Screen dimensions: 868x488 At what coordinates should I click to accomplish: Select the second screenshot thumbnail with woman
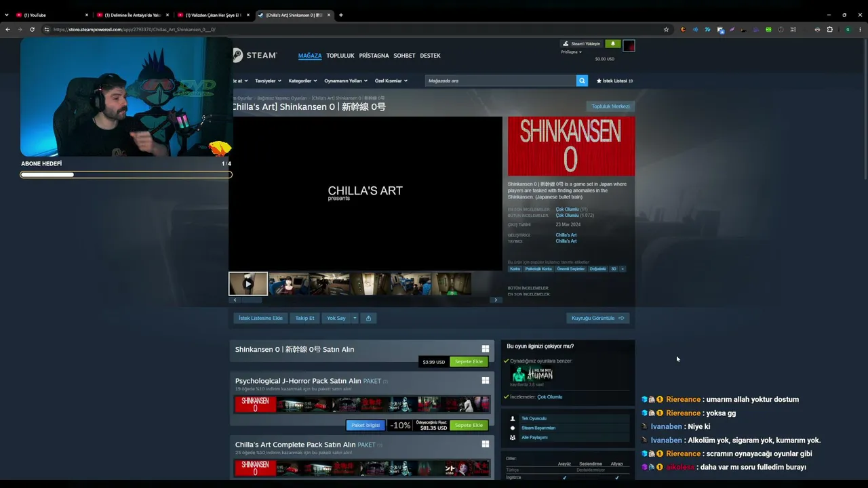(x=289, y=283)
